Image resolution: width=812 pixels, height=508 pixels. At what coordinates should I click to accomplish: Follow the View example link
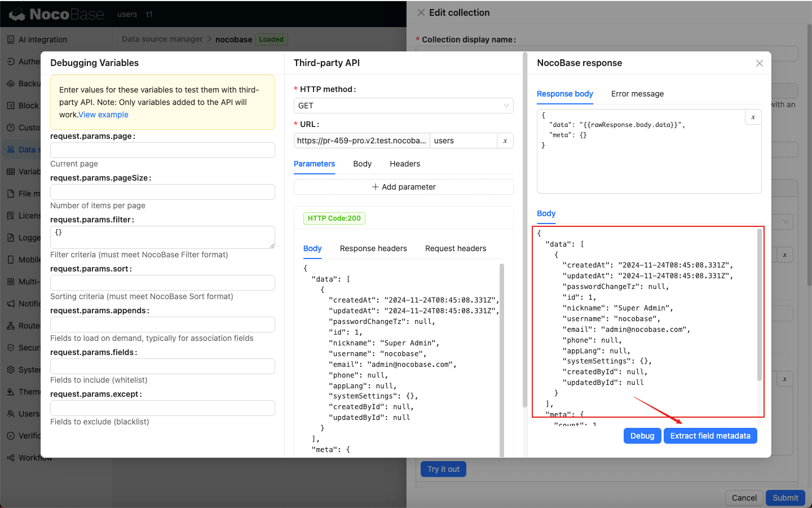tap(103, 115)
